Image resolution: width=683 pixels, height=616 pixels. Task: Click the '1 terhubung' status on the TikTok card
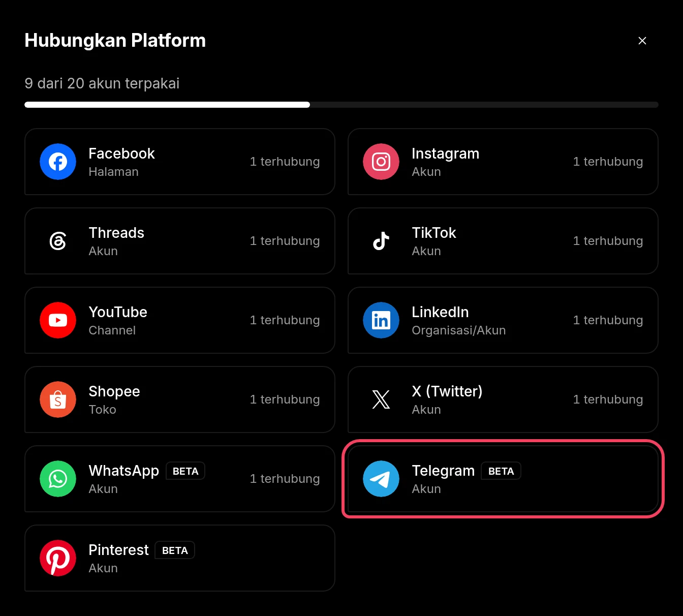coord(608,241)
